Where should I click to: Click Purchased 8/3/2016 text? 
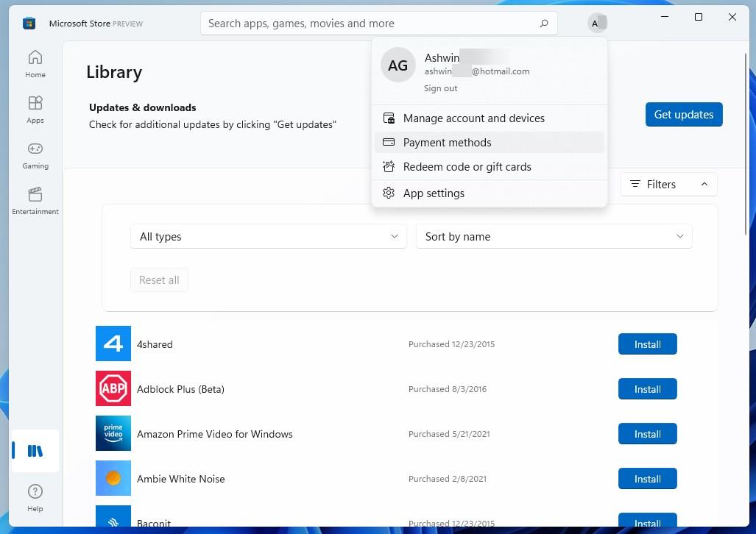448,389
